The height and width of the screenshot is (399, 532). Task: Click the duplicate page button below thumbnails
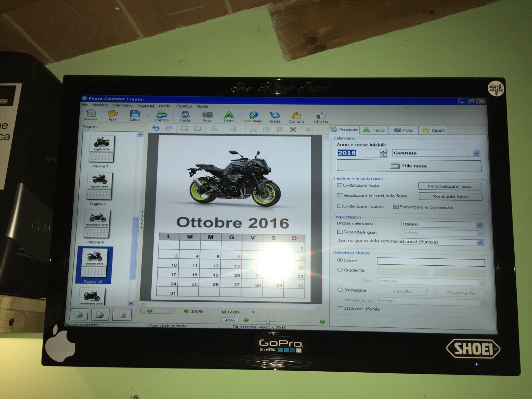tap(100, 315)
